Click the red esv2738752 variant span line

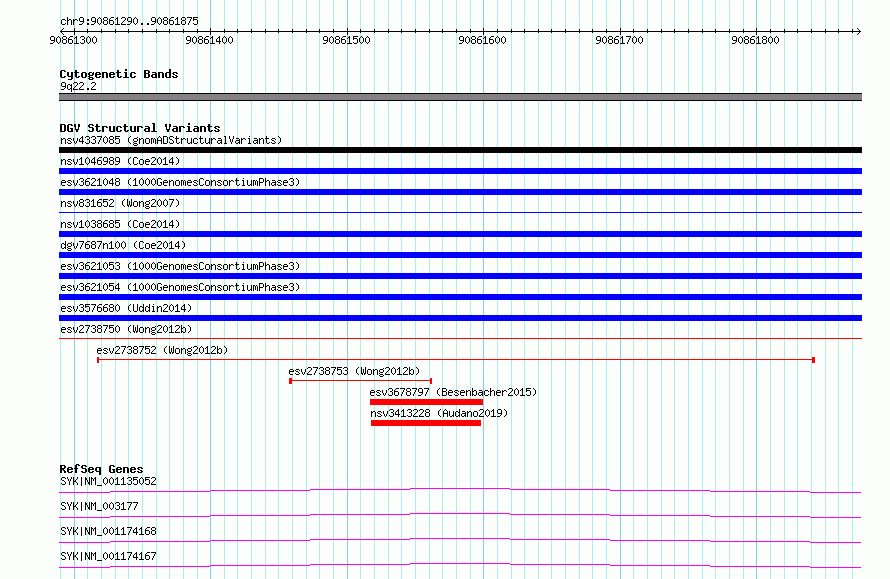coord(456,360)
